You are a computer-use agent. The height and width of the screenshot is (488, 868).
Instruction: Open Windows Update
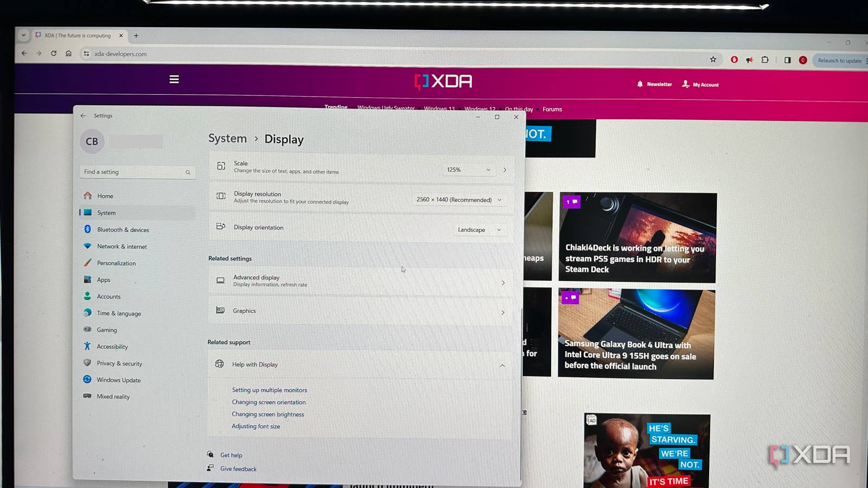[x=119, y=380]
